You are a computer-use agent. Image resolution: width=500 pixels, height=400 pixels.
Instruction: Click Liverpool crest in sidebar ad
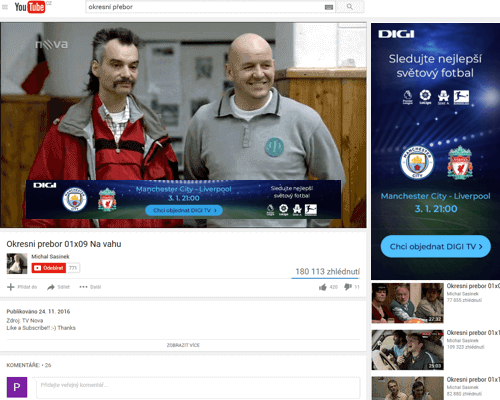point(460,163)
